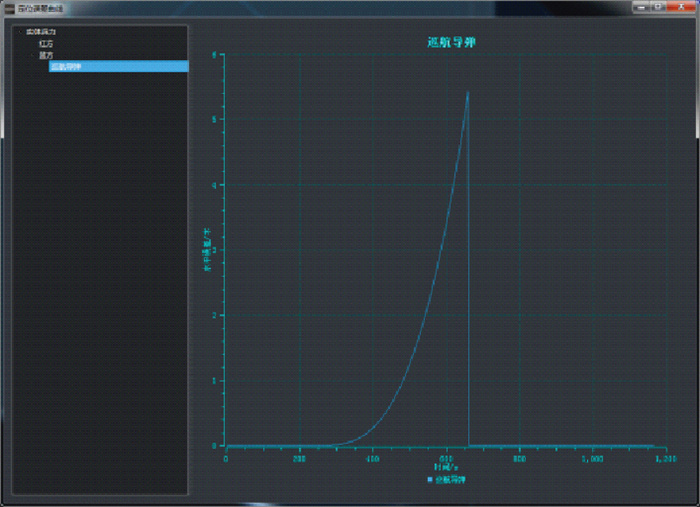Click the window title text in title bar
The height and width of the screenshot is (507, 700).
tap(40, 8)
